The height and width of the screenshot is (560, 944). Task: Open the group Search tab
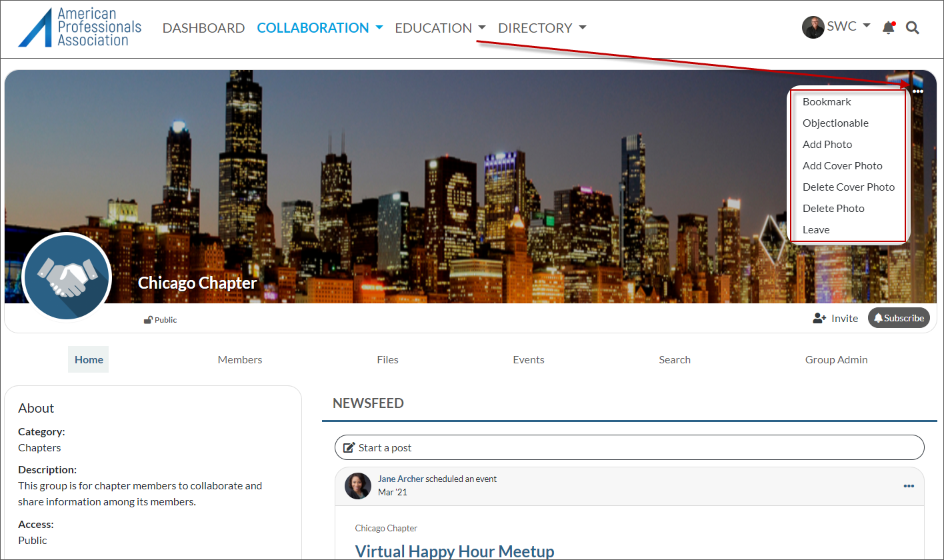click(x=675, y=359)
